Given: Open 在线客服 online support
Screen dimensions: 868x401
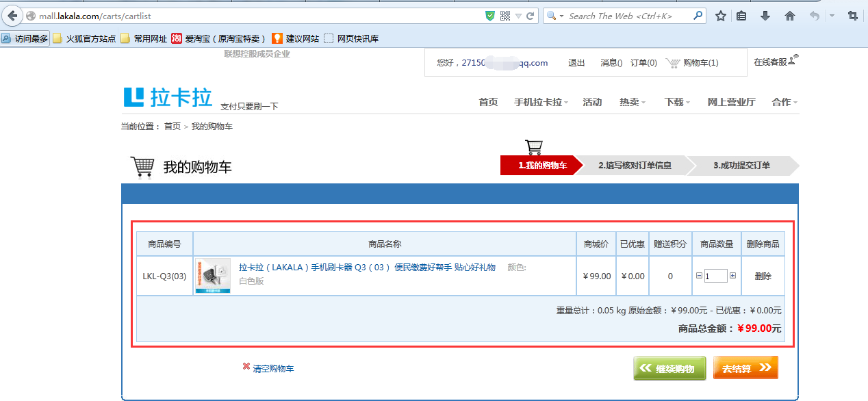Looking at the screenshot, I should (x=775, y=62).
